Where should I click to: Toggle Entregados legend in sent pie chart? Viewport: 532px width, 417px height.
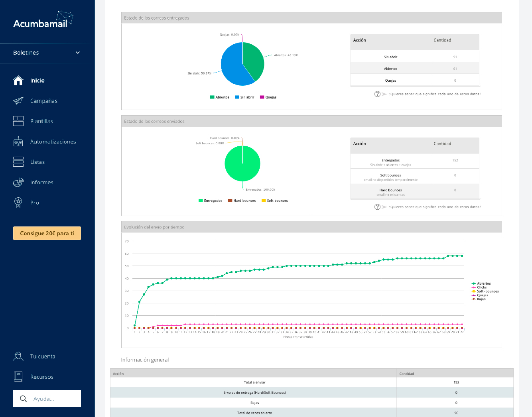point(211,201)
